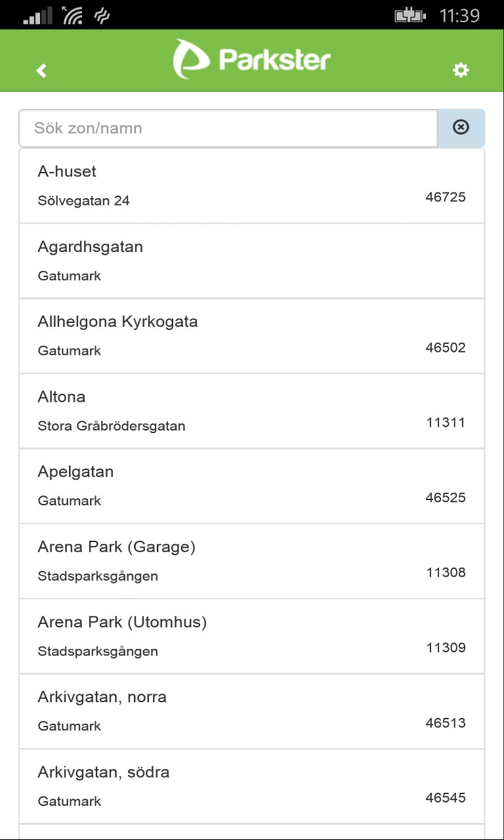Tap the clock in status bar

point(459,15)
